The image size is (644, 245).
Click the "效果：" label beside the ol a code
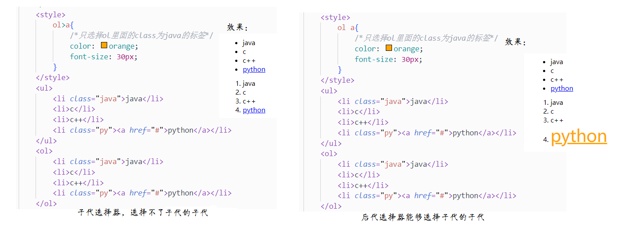516,42
